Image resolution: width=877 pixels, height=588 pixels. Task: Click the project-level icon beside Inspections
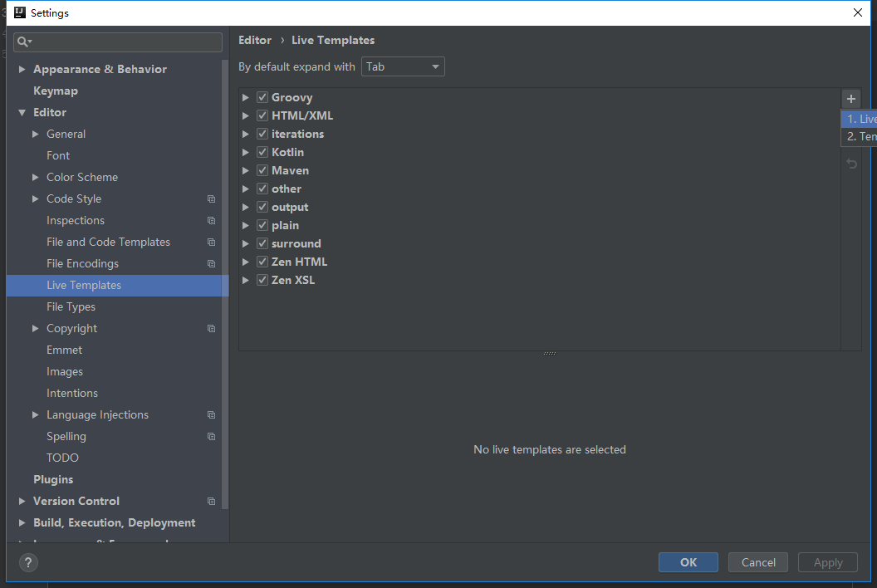pyautogui.click(x=211, y=221)
